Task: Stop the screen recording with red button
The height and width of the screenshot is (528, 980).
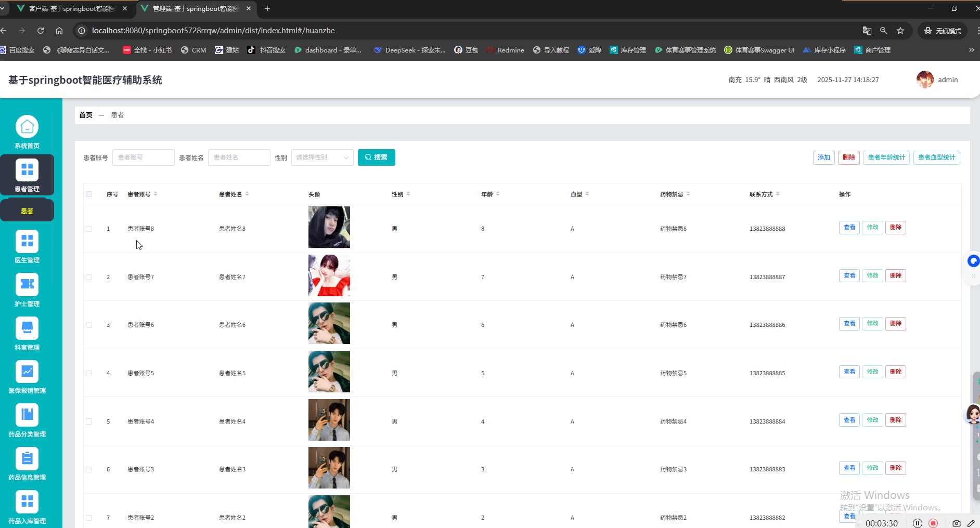Action: pos(934,523)
